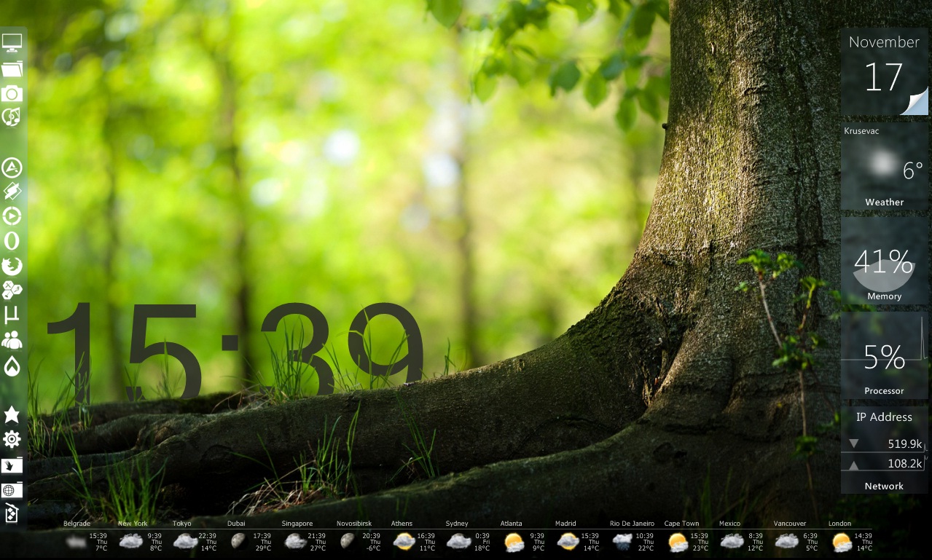This screenshot has width=932, height=560.
Task: Select the Rio De Janeiro city label
Action: (x=632, y=524)
